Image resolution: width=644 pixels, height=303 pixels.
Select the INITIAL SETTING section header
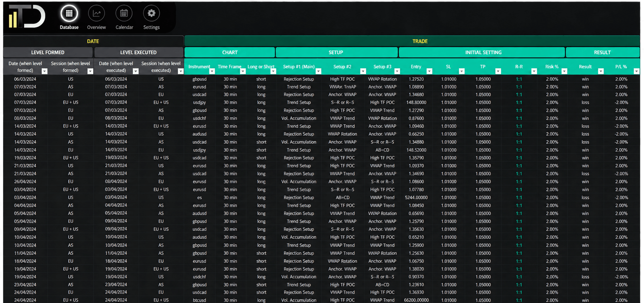pyautogui.click(x=482, y=52)
